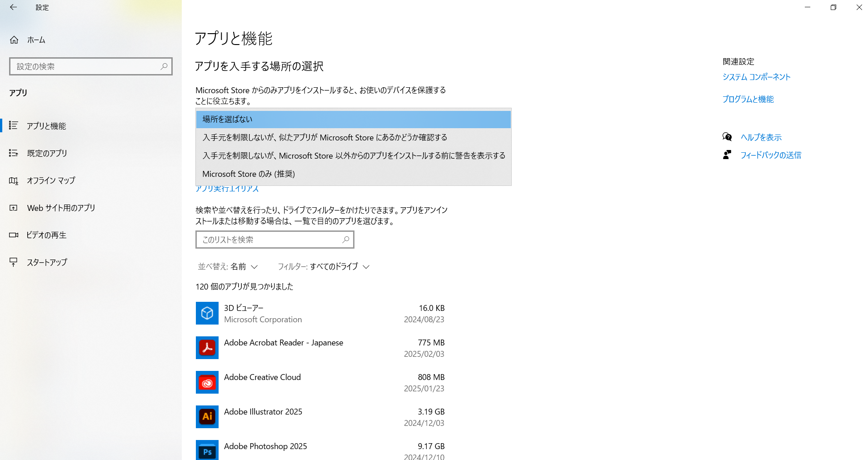Image resolution: width=868 pixels, height=460 pixels.
Task: Focus the このリストを検索 search field
Action: point(274,240)
